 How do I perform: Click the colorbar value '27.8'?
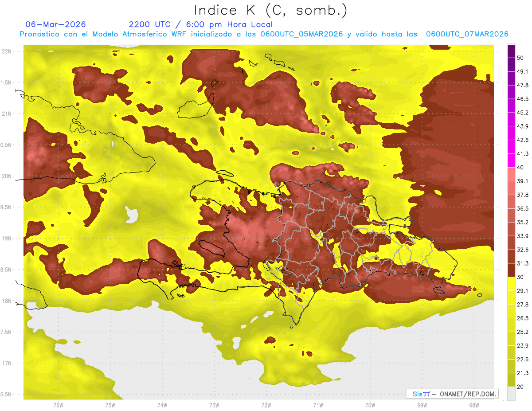tap(523, 305)
